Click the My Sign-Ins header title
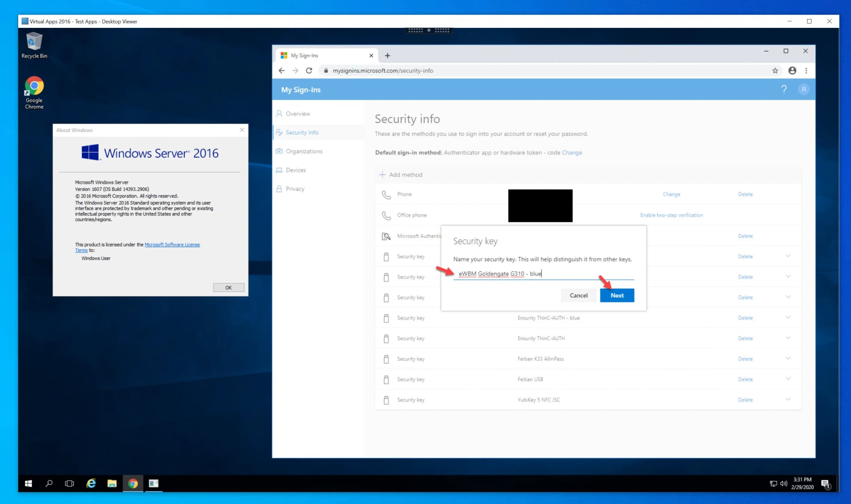The width and height of the screenshot is (851, 504). point(301,89)
